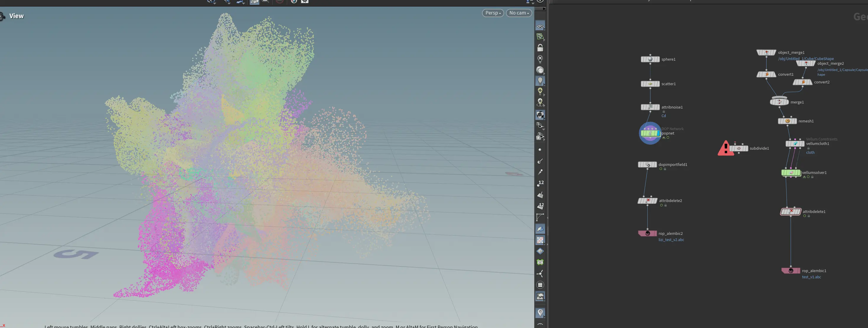Toggle the highlighted blue face display icon
Image resolution: width=868 pixels, height=328 pixels.
tap(540, 229)
